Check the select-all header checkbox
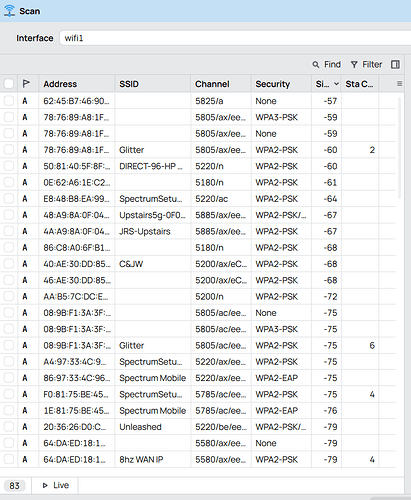The height and width of the screenshot is (500, 411). pos(9,84)
